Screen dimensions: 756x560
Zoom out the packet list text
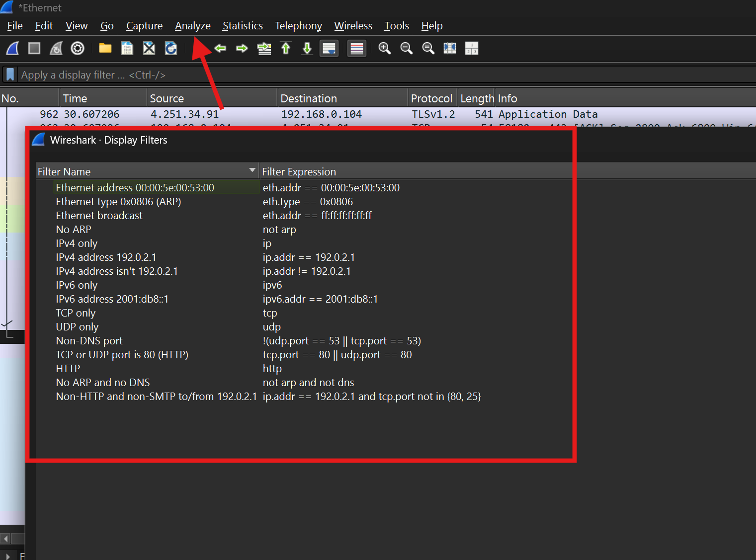(407, 48)
